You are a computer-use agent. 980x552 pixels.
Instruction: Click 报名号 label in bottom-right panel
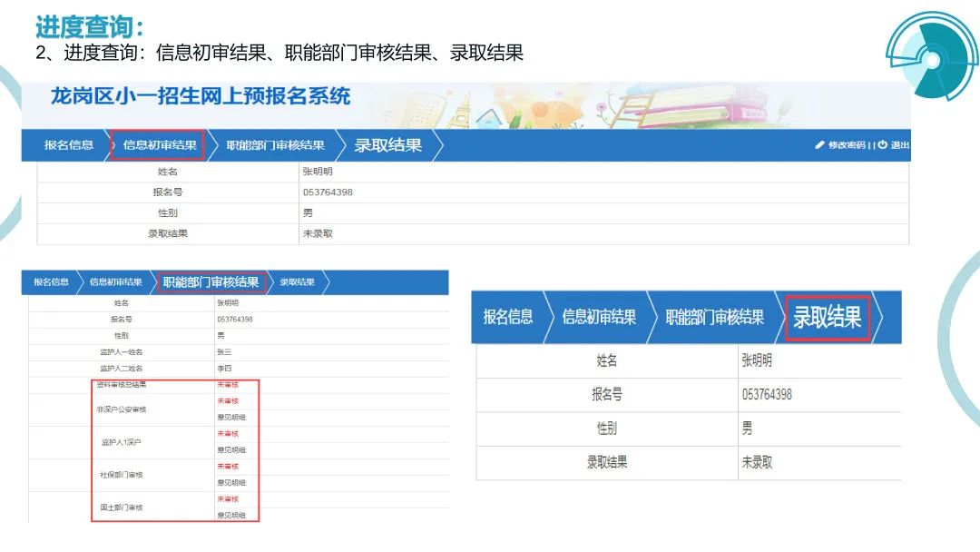(x=606, y=394)
